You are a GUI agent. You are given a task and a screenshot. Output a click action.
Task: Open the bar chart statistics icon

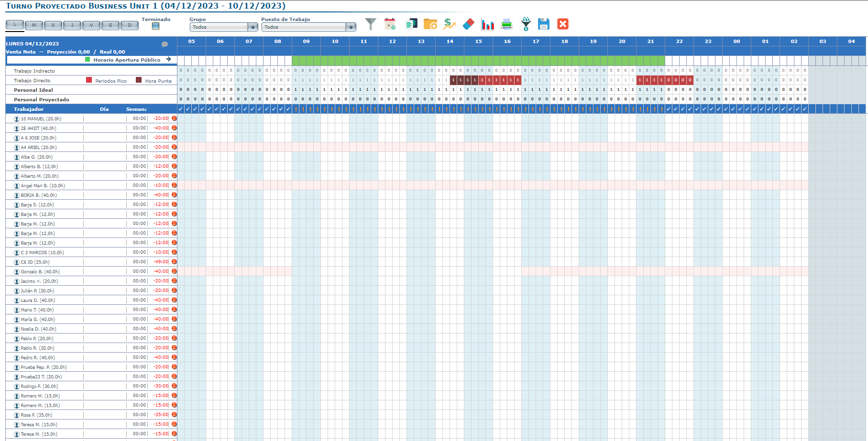[x=487, y=24]
